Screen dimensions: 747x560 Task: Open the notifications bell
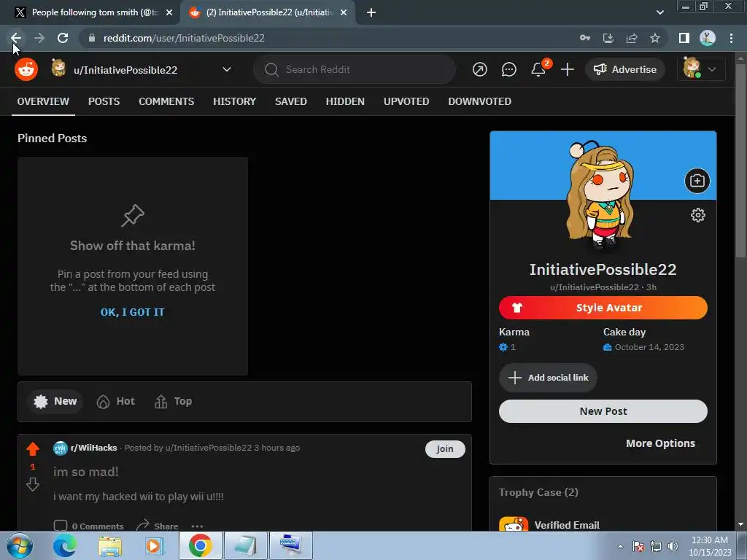click(x=538, y=69)
